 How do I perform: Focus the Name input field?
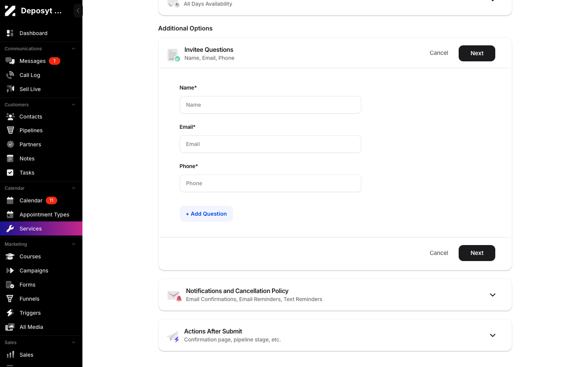pyautogui.click(x=271, y=105)
